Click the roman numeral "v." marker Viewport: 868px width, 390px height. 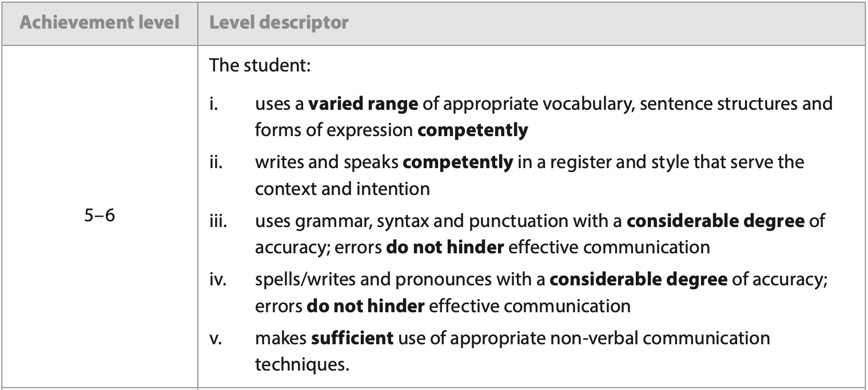(215, 338)
